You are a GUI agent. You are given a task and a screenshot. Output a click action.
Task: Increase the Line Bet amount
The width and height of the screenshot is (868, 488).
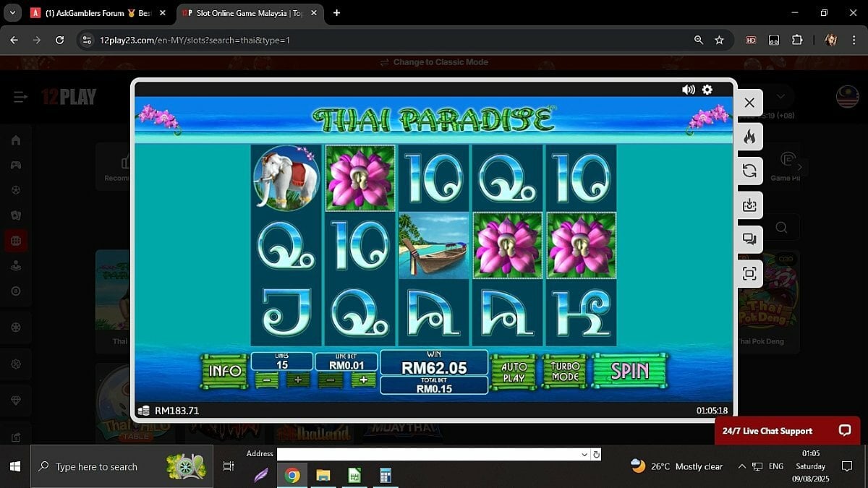coord(364,380)
